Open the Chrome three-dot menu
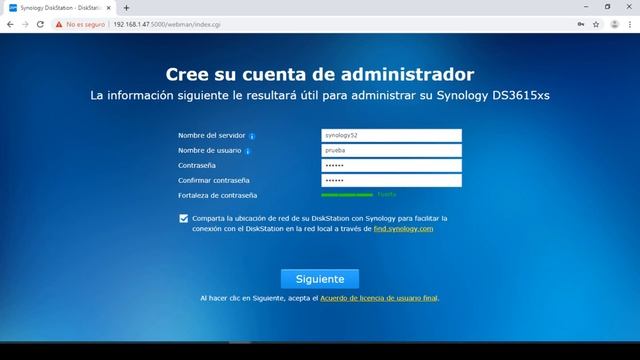The image size is (640, 360). [630, 24]
